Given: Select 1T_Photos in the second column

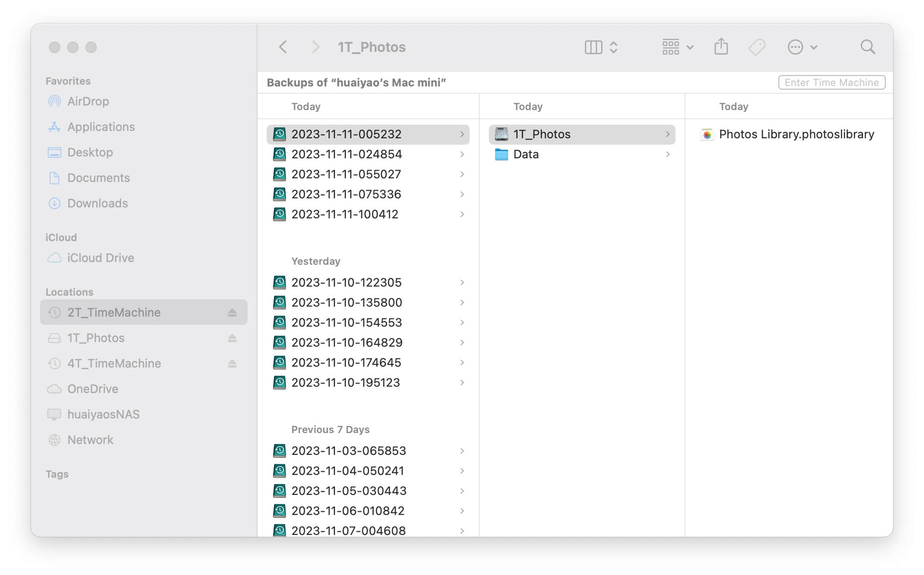Looking at the screenshot, I should [x=582, y=134].
